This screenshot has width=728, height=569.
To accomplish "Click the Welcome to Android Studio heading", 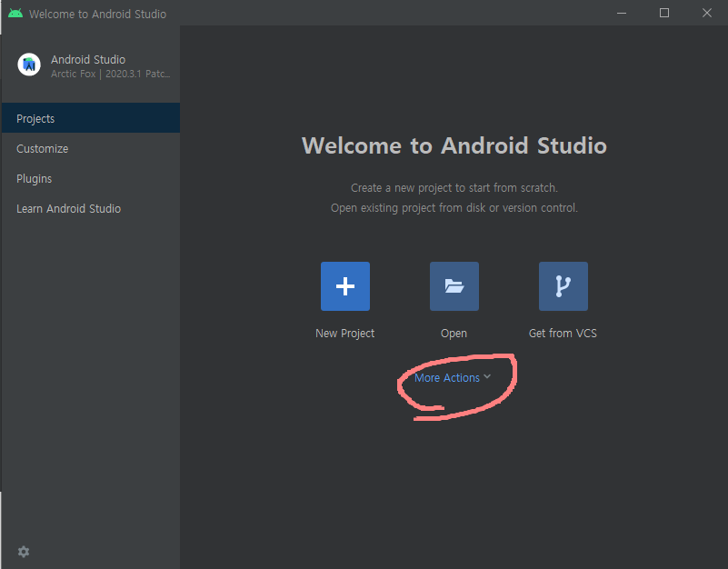I will (454, 145).
